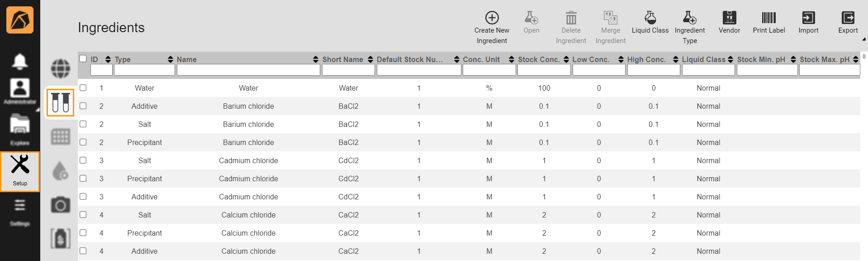Click the Name filter input field
Screen dimensions: 868x261
248,70
